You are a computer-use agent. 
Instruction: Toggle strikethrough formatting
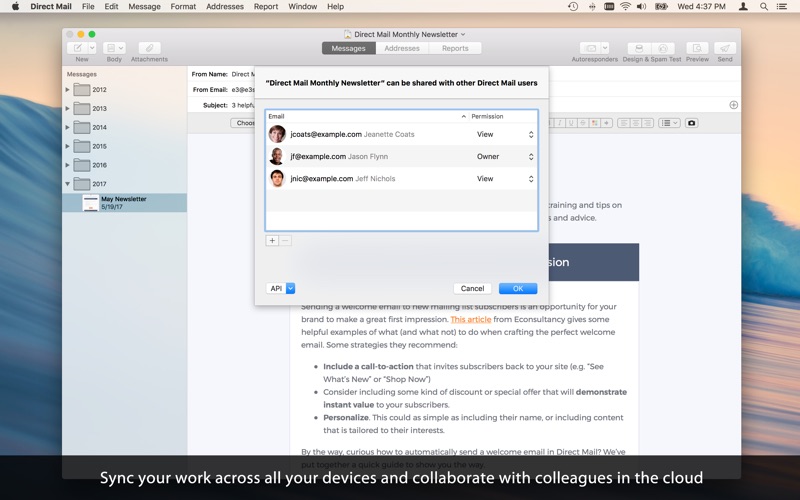[x=583, y=123]
